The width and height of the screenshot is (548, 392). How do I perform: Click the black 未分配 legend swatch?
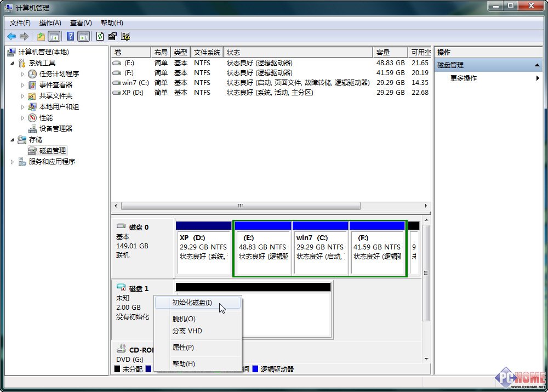tap(117, 369)
